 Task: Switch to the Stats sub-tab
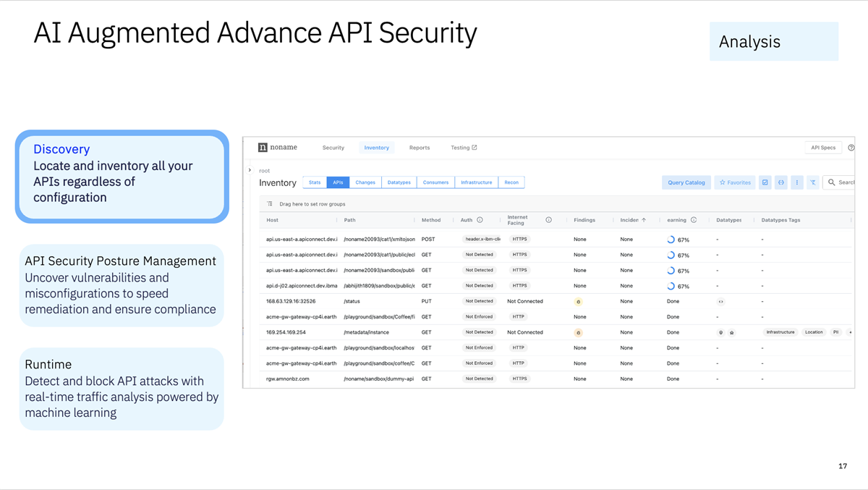pyautogui.click(x=315, y=182)
